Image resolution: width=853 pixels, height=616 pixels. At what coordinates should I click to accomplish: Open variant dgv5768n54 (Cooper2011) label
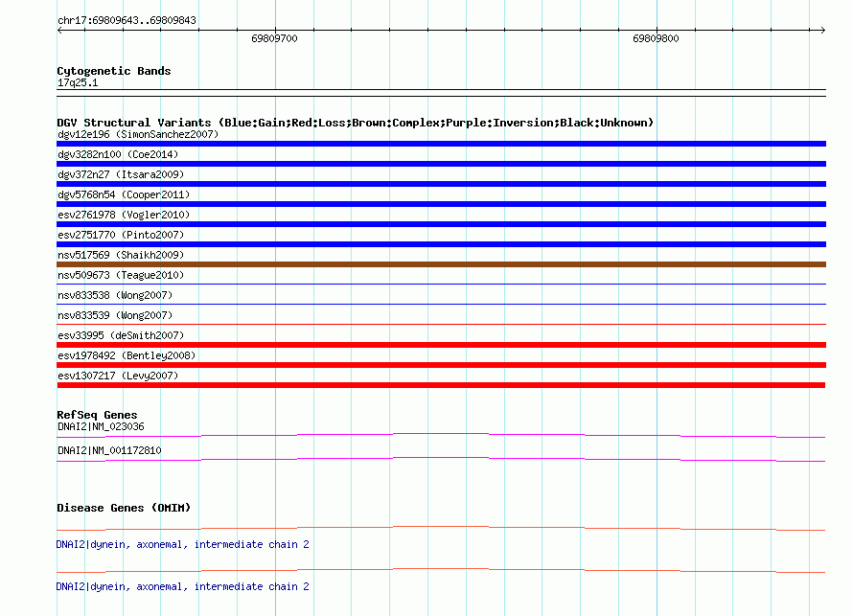point(124,194)
